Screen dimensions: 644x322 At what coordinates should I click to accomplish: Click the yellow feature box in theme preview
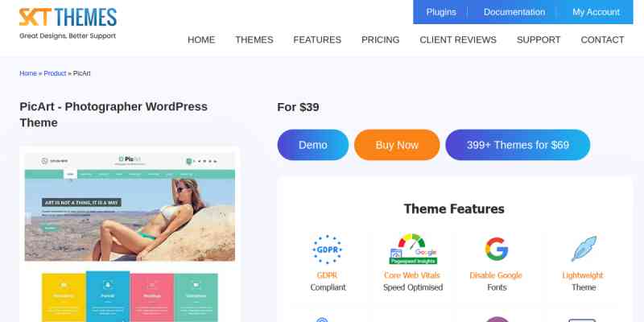tap(64, 297)
